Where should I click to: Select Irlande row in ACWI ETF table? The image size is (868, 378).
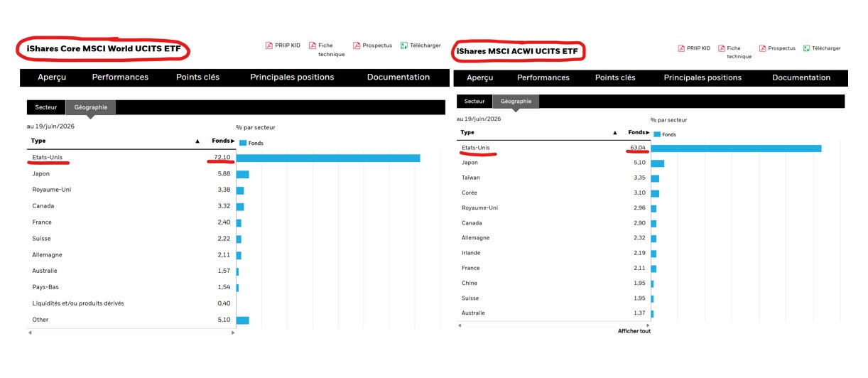click(554, 253)
